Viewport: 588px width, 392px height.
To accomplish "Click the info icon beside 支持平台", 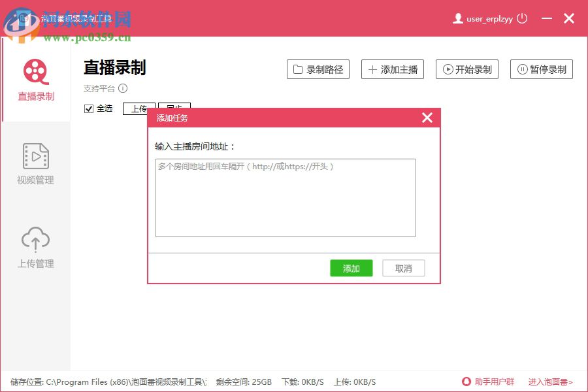I will (x=123, y=88).
